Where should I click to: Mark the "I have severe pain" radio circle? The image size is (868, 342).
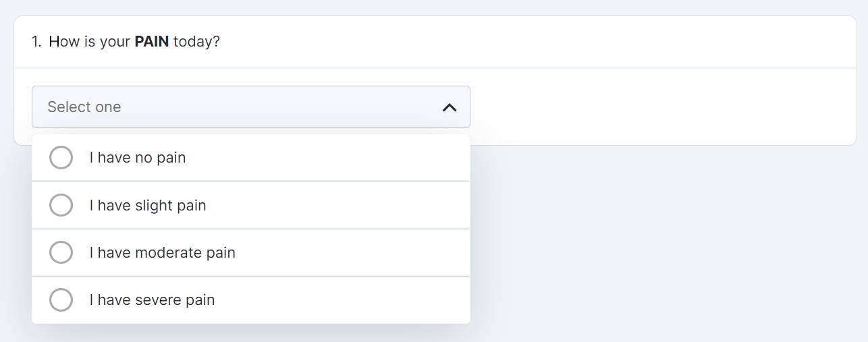(61, 300)
